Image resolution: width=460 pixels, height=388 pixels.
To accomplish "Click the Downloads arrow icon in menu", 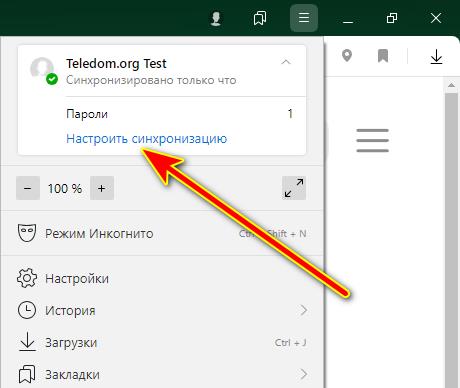I will click(27, 342).
